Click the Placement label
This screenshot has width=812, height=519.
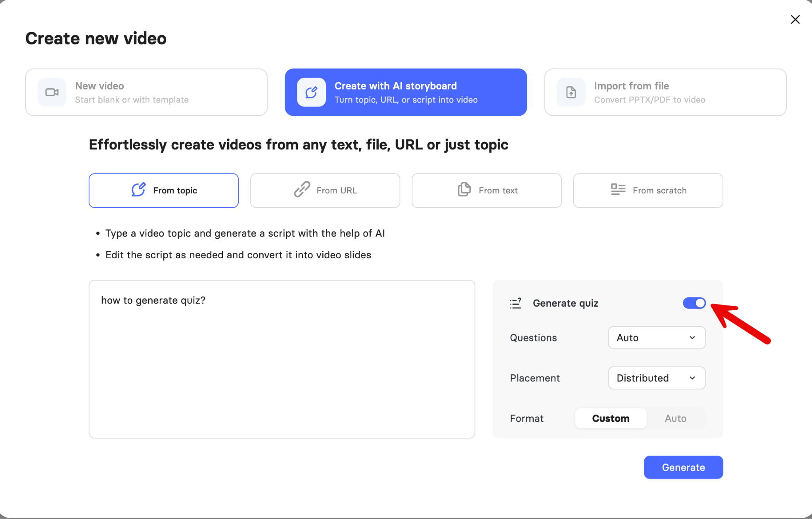(535, 378)
